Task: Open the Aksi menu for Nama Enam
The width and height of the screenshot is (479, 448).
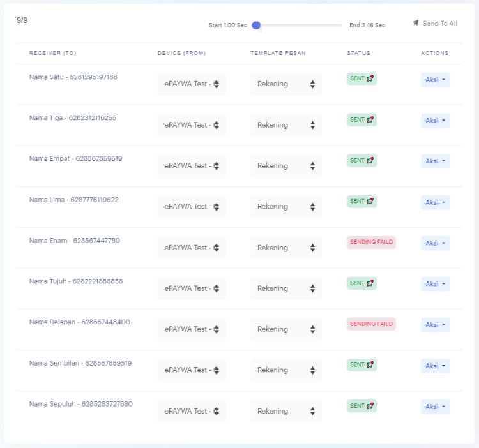Action: pyautogui.click(x=435, y=243)
